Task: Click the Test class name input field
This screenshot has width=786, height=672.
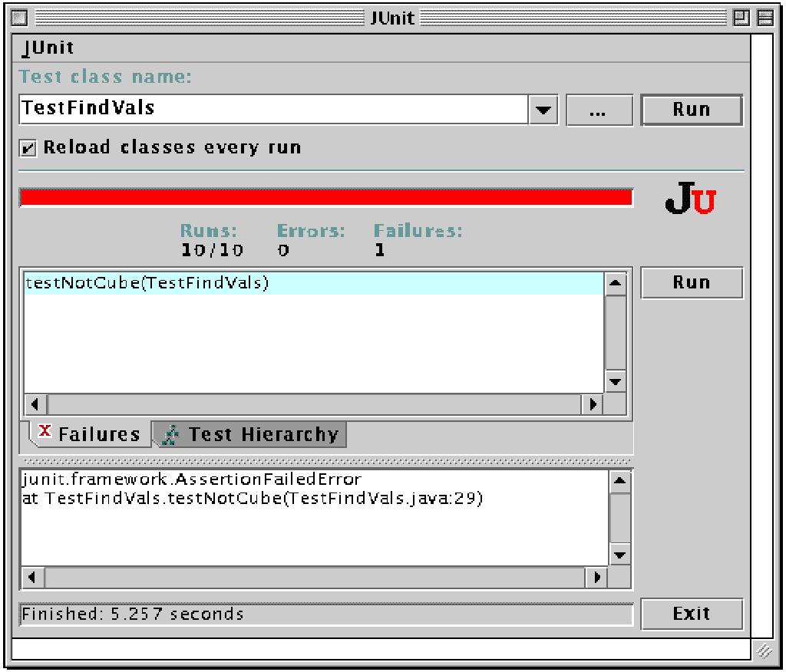Action: click(x=274, y=109)
